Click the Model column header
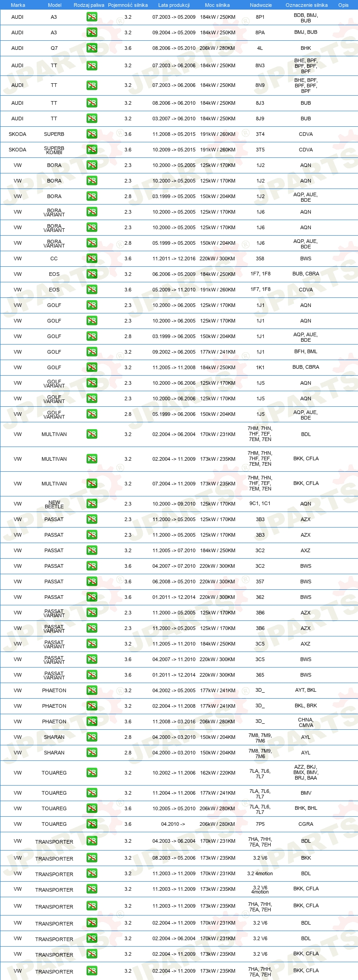The height and width of the screenshot is (980, 358). coord(54,5)
